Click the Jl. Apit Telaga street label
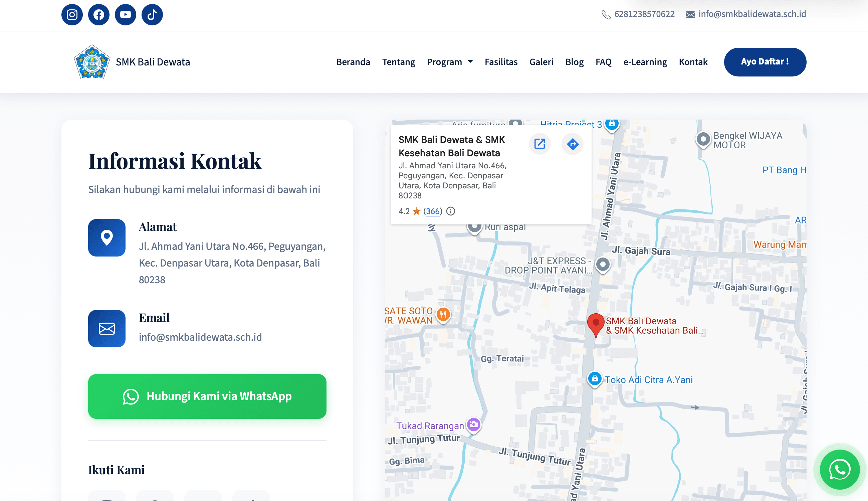868x501 pixels. (x=557, y=288)
